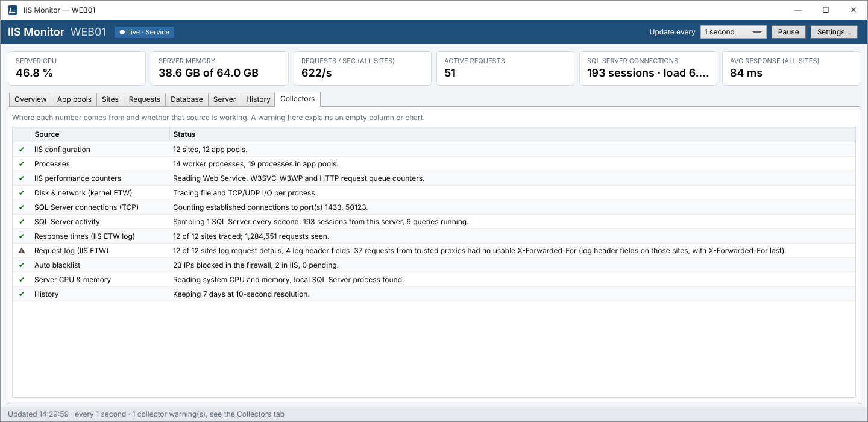Screen dimensions: 868x422
Task: Click status '12 sites, 12 app pools.'
Action: click(210, 150)
